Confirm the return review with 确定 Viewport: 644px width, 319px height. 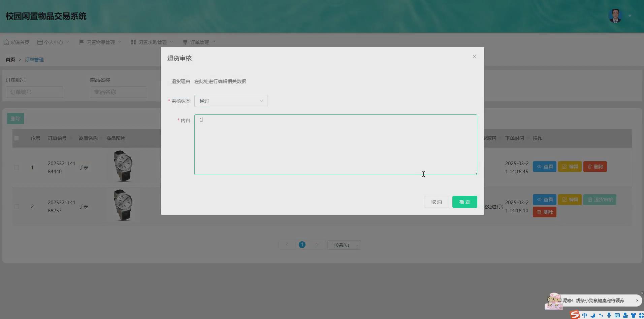pos(464,202)
